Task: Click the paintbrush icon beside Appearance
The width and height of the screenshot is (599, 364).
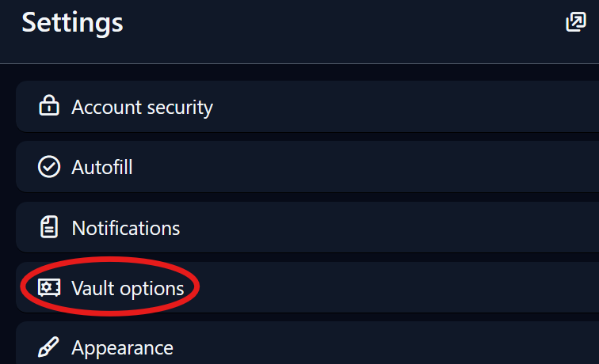Action: (x=49, y=347)
